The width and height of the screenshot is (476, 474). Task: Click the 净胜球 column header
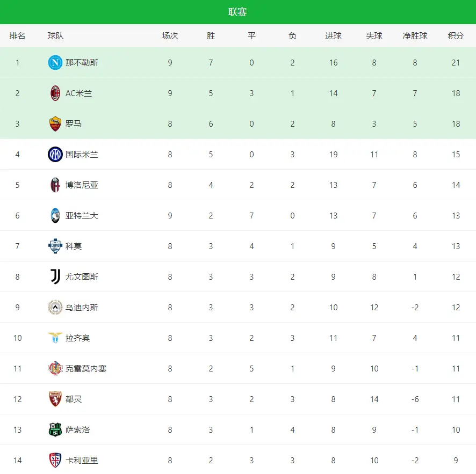pyautogui.click(x=415, y=36)
